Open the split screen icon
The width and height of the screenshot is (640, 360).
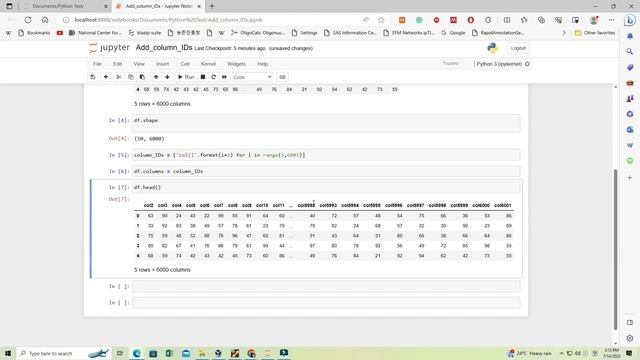507,20
